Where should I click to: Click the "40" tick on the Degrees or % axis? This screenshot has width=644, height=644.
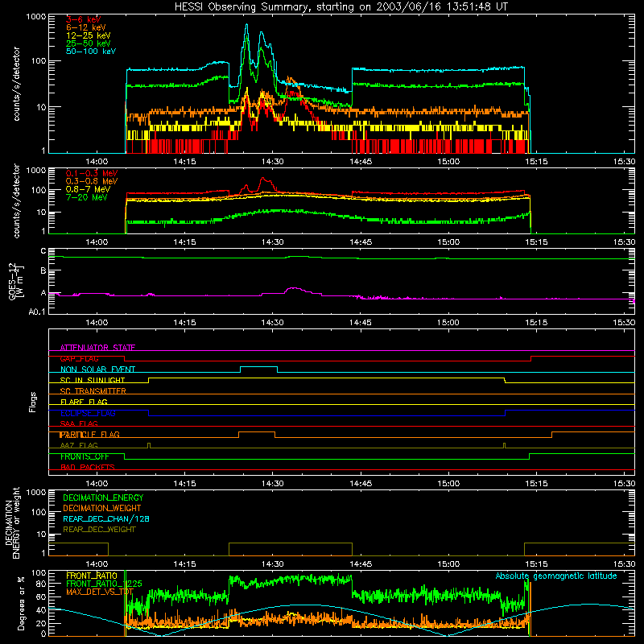coord(41,611)
